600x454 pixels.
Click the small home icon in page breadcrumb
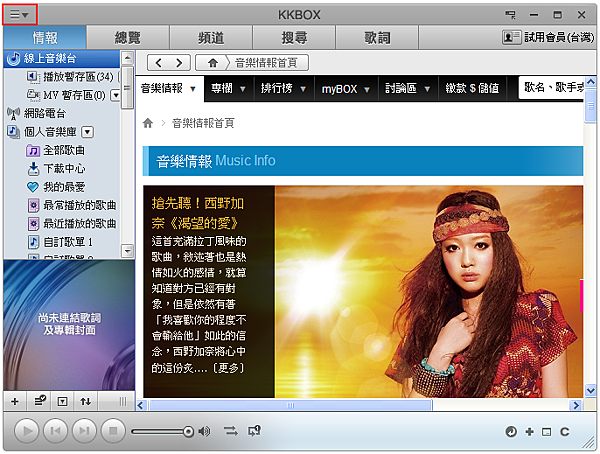(148, 123)
